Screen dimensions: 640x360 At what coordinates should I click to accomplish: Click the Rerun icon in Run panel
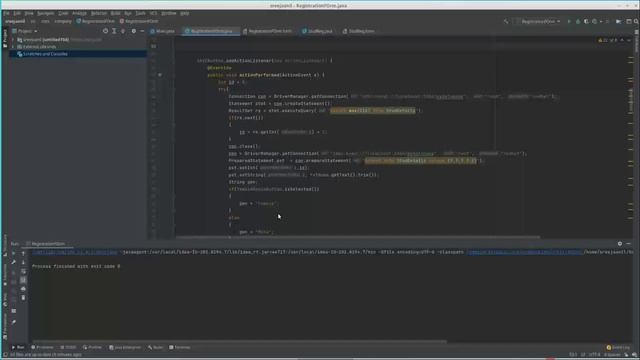[x=13, y=253]
